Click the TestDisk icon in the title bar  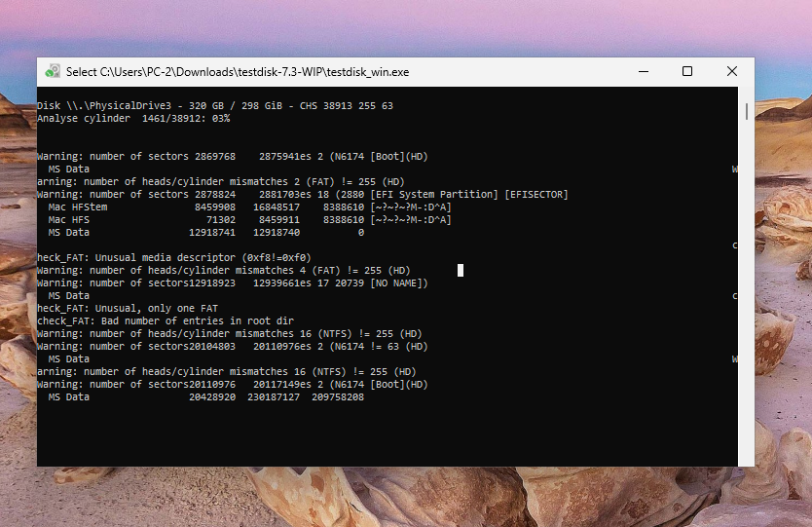click(53, 71)
